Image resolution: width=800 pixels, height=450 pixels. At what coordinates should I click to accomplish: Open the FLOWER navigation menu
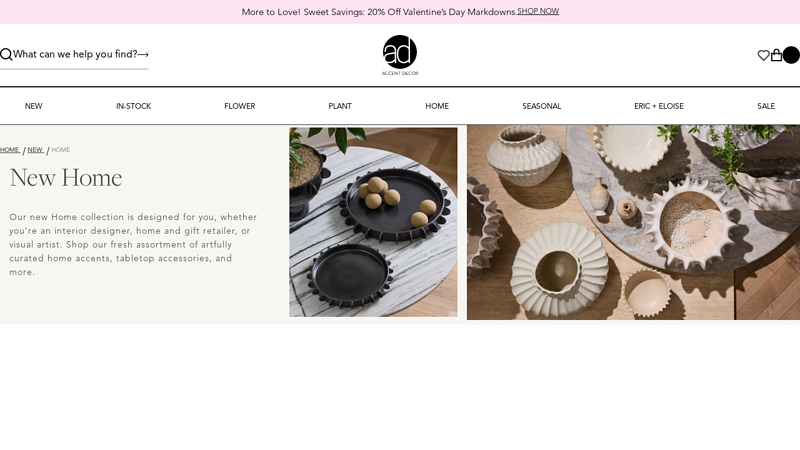click(x=240, y=106)
